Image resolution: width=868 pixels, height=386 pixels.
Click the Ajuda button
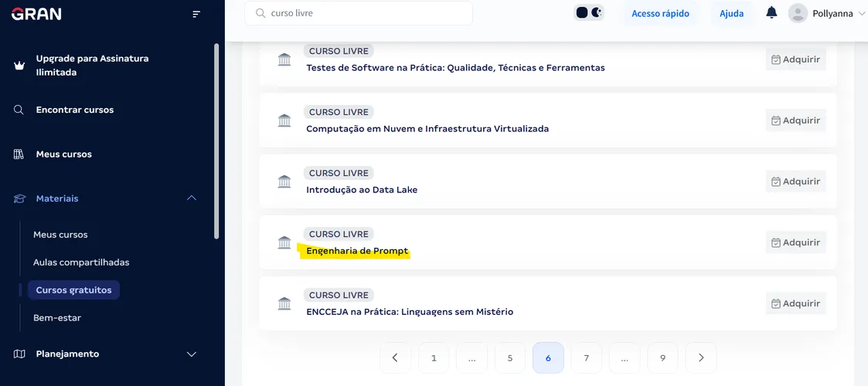tap(731, 14)
